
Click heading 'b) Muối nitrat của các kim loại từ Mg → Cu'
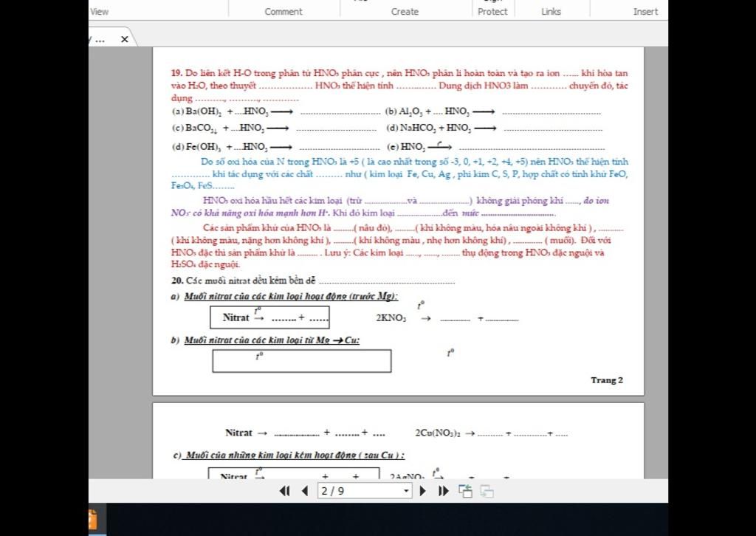[265, 340]
